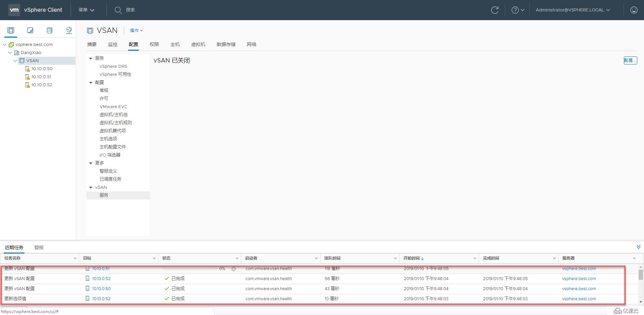Click the 0% progress bar of running task
Screen dimensions: 644x315
190,269
